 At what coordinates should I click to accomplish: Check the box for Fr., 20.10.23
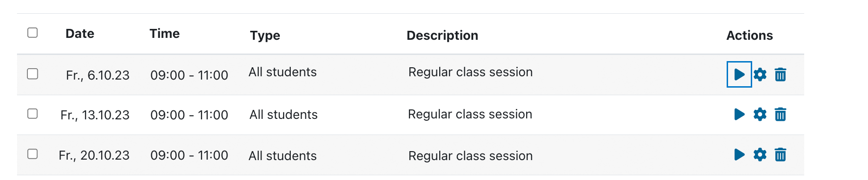33,154
